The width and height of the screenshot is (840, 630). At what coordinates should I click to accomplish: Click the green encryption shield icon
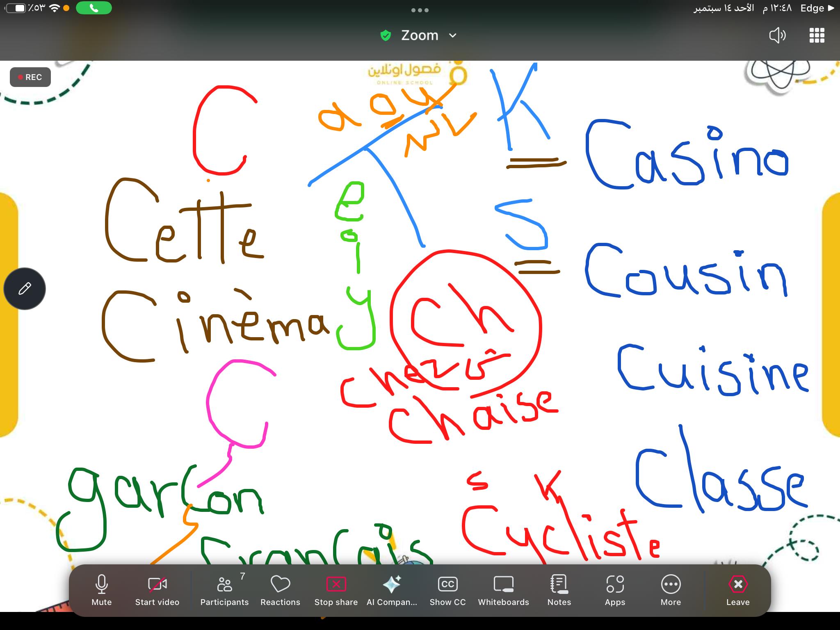(386, 36)
